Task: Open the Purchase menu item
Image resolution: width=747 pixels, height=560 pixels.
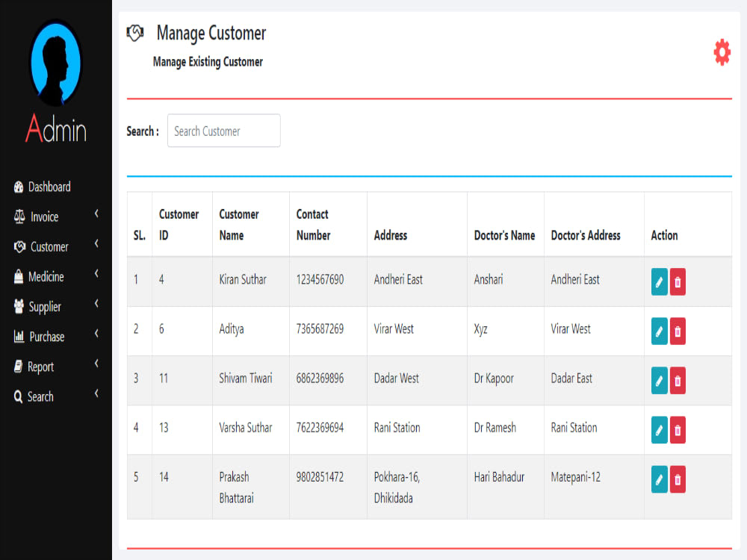Action: (x=46, y=337)
